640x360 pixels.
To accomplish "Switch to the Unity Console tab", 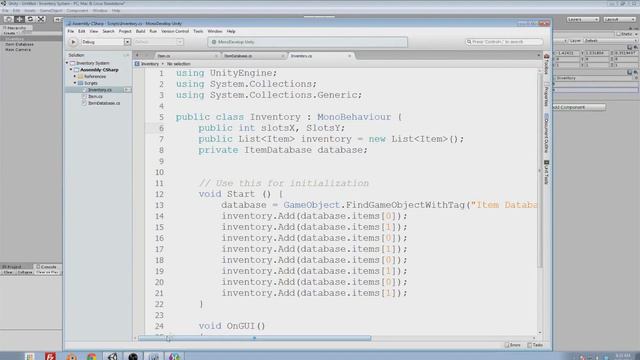I will point(47,267).
